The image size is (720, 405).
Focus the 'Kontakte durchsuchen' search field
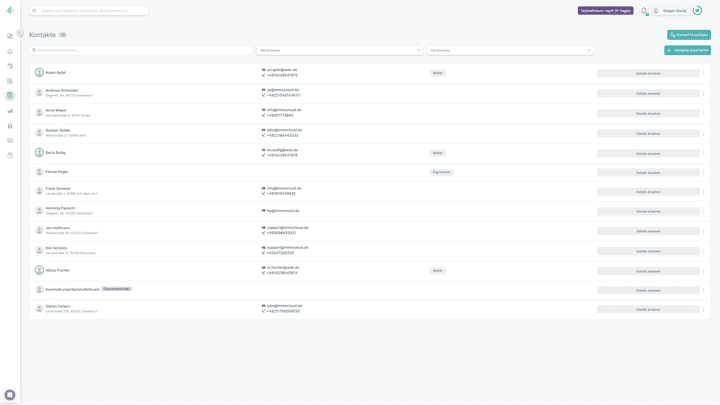point(140,50)
